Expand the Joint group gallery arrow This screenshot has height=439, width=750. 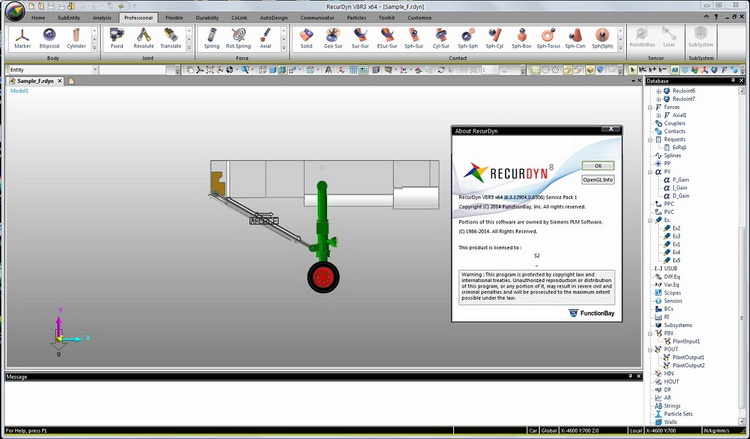[x=189, y=47]
